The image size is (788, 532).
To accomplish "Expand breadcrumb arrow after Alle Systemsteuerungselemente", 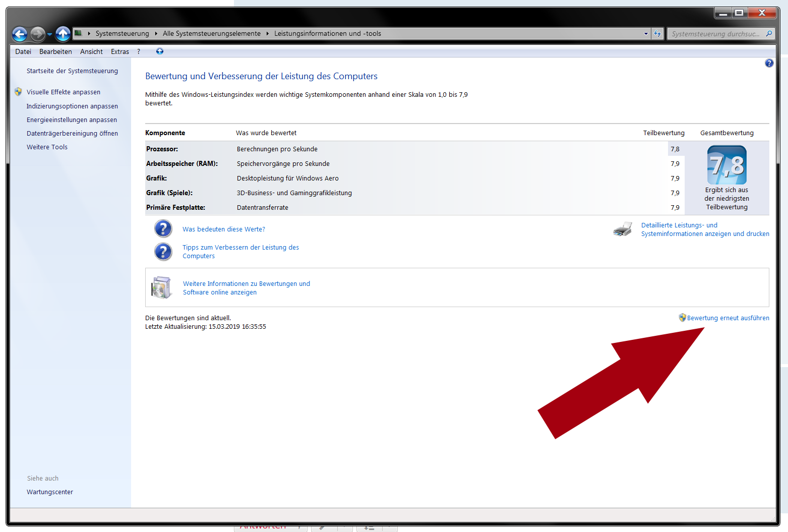I will click(268, 34).
